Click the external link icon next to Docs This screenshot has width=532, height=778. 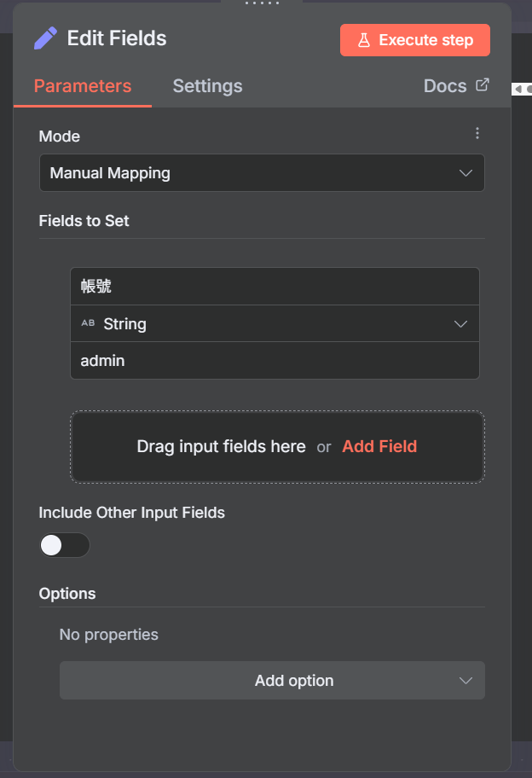coord(483,85)
